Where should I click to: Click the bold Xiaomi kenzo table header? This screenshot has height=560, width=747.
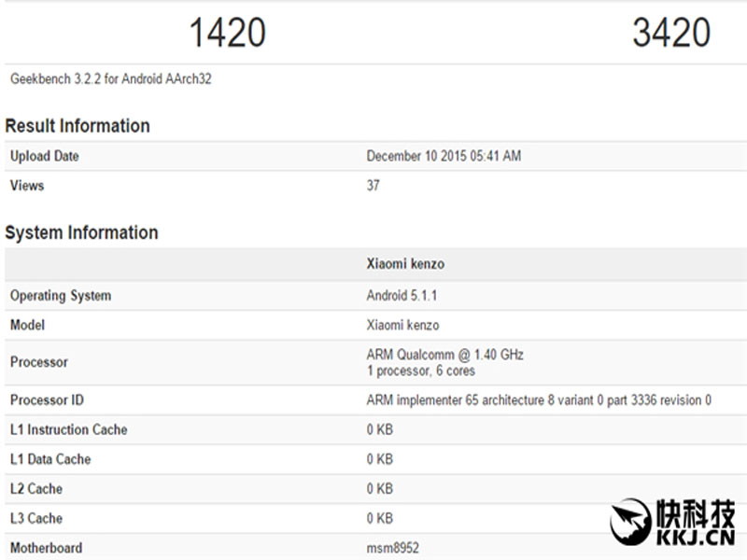[x=405, y=264]
